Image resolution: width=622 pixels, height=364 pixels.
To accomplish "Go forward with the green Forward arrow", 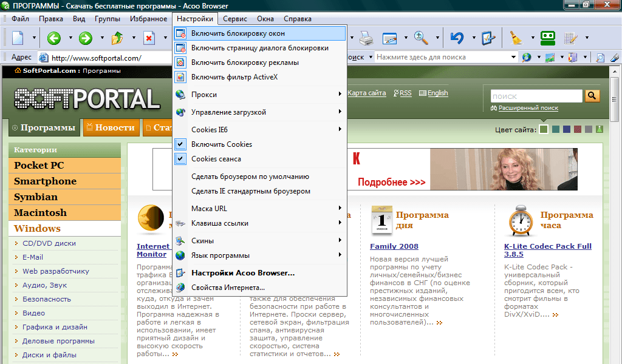I will point(85,38).
